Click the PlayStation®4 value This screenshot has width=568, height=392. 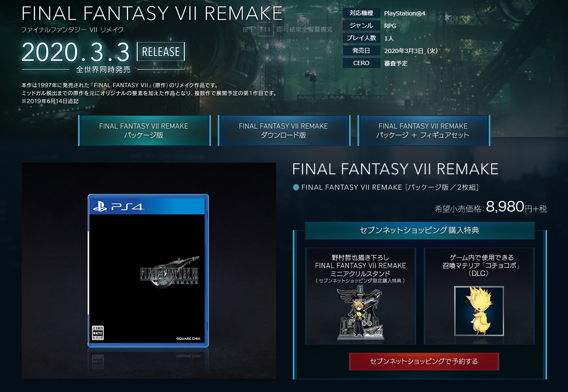[405, 13]
